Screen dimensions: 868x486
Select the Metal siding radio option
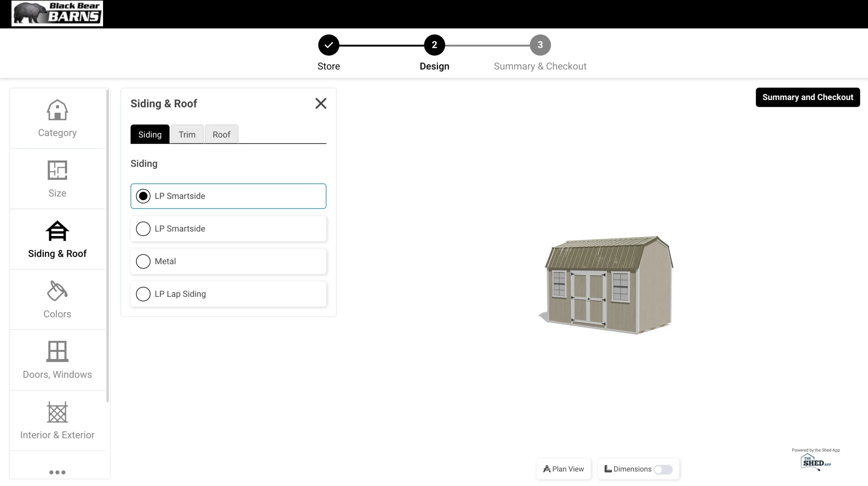[143, 261]
